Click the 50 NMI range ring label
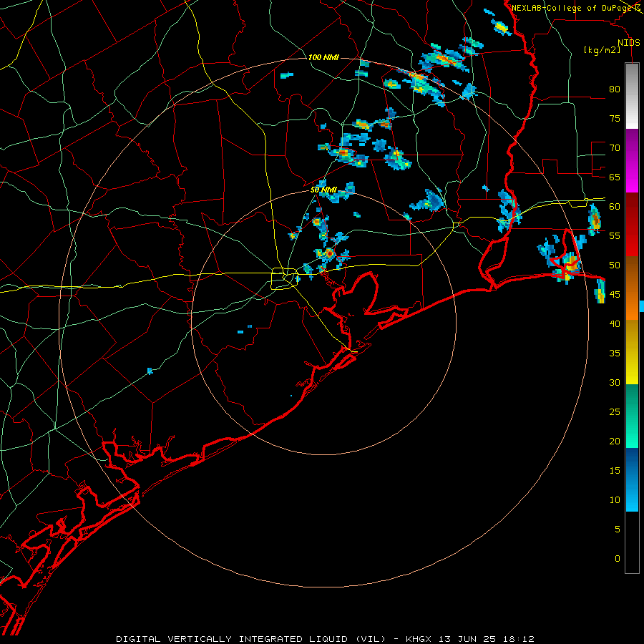 pos(323,190)
